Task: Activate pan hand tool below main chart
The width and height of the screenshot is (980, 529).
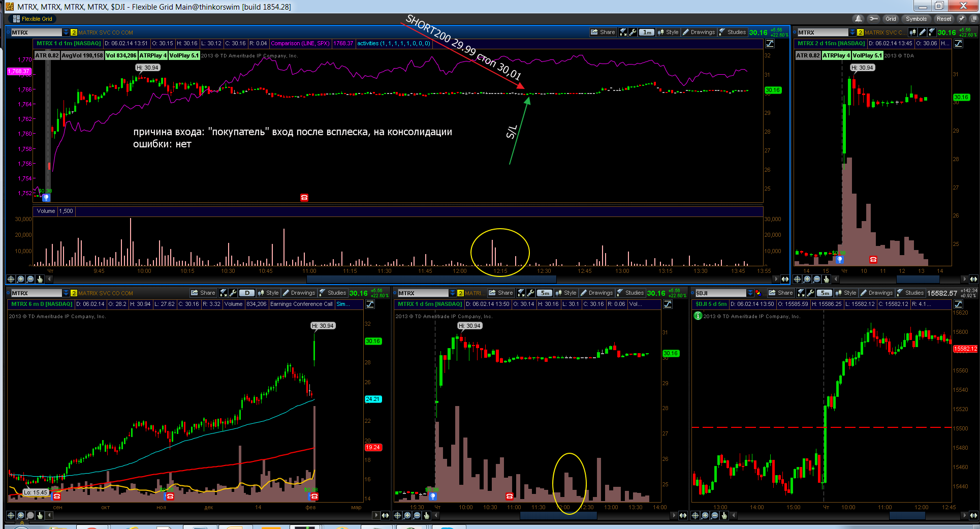Action: (x=40, y=279)
